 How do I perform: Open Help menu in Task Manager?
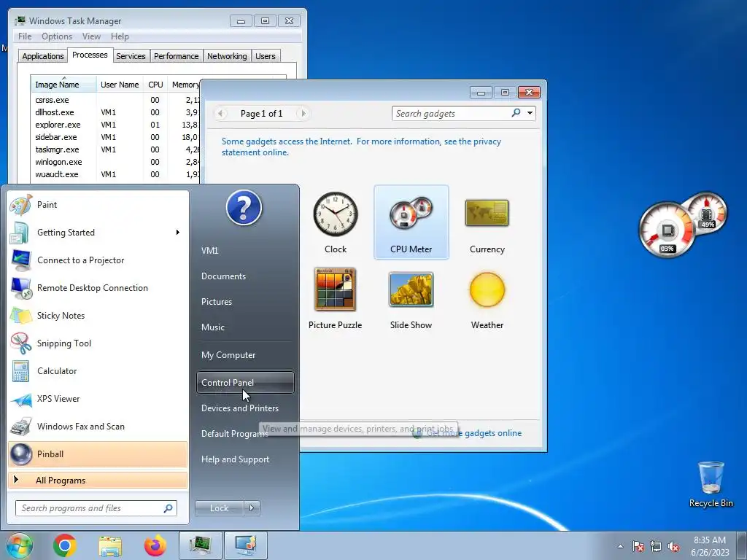point(120,36)
